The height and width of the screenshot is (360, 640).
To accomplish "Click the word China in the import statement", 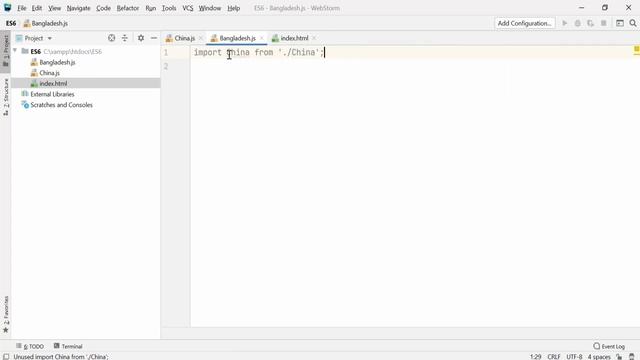I will tap(238, 52).
